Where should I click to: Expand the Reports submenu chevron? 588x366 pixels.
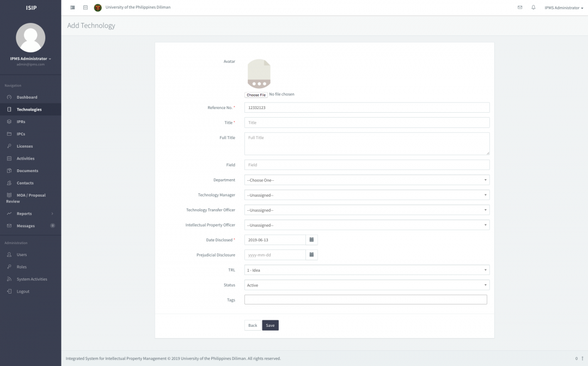tap(52, 213)
